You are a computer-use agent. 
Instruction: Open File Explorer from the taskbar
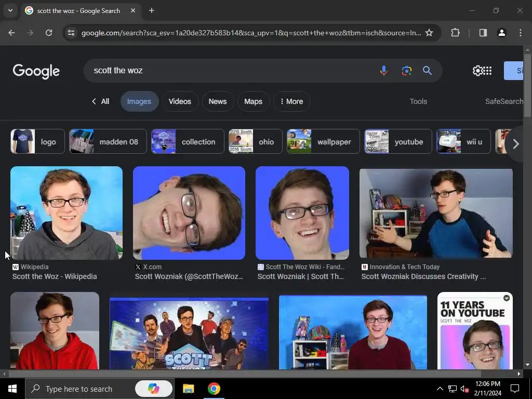[188, 389]
